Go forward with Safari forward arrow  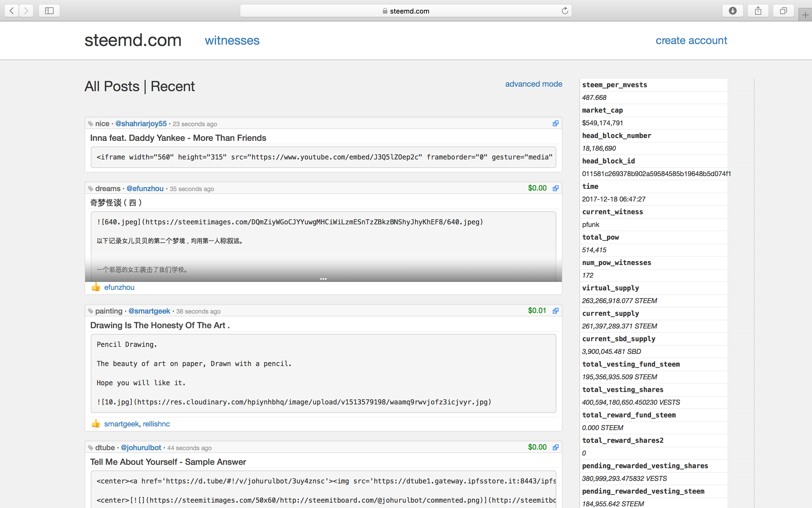point(26,11)
